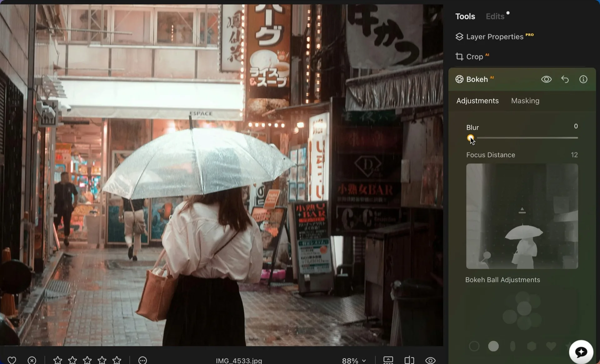
Task: Select the hexagon bokeh shape
Action: (x=532, y=346)
